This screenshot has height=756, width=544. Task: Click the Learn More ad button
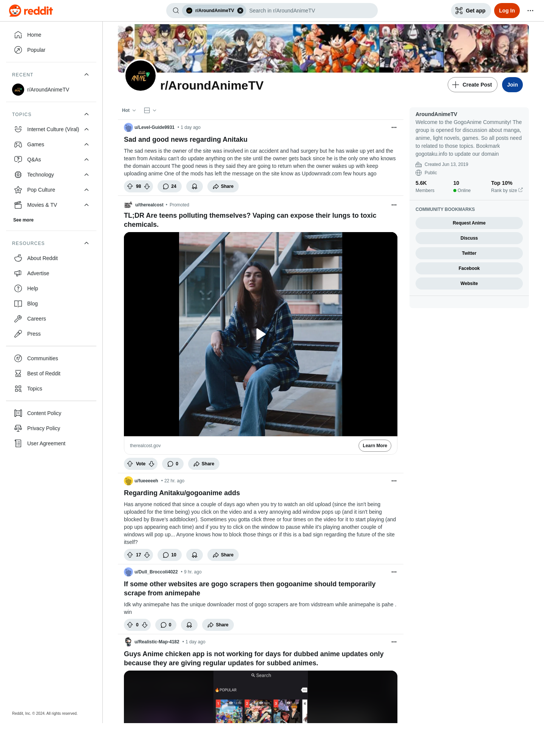tap(375, 446)
